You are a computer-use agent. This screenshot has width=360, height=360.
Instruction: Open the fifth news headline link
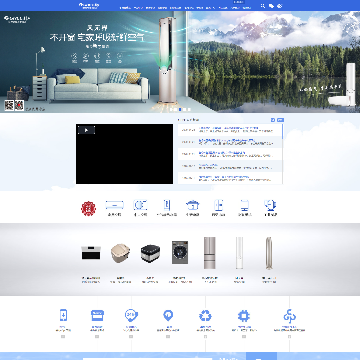tap(224, 177)
